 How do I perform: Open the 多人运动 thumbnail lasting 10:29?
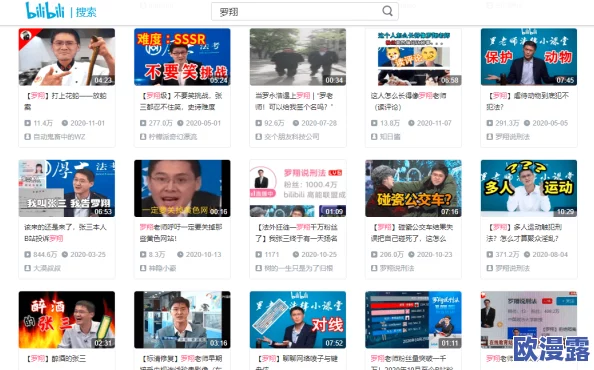pyautogui.click(x=529, y=188)
